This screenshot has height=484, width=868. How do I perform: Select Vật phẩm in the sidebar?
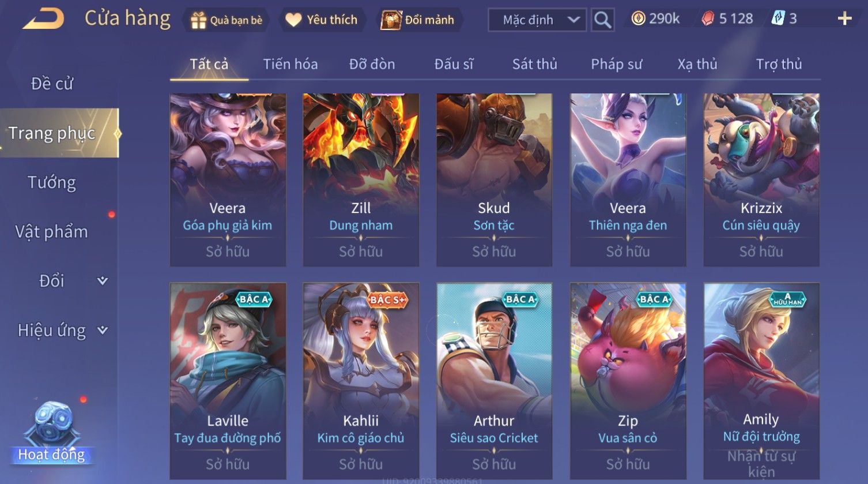(x=52, y=232)
